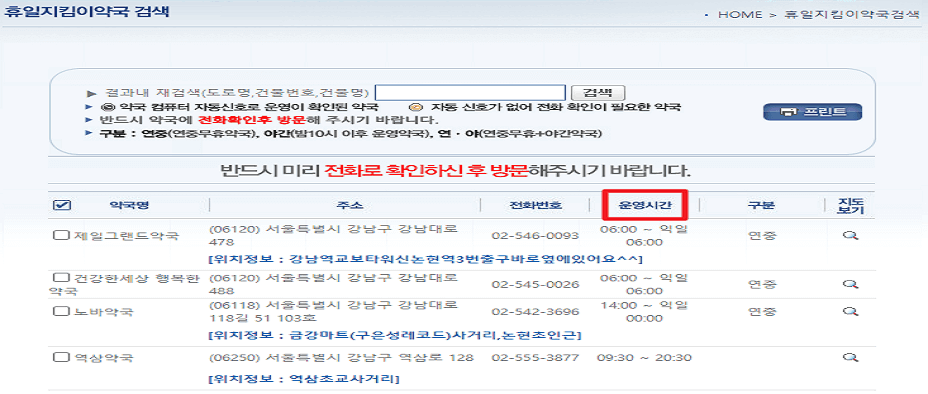Click address 역삼로 128

click(341, 357)
